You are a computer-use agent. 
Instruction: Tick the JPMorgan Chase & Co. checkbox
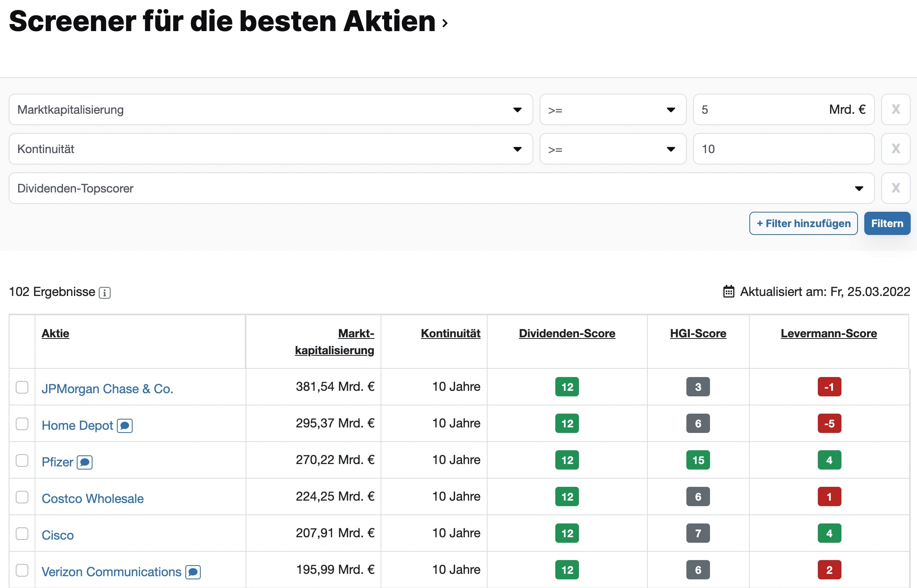pyautogui.click(x=22, y=387)
